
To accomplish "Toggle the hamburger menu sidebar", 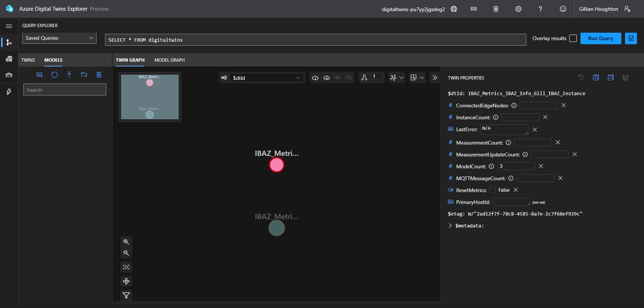I will pos(9,26).
